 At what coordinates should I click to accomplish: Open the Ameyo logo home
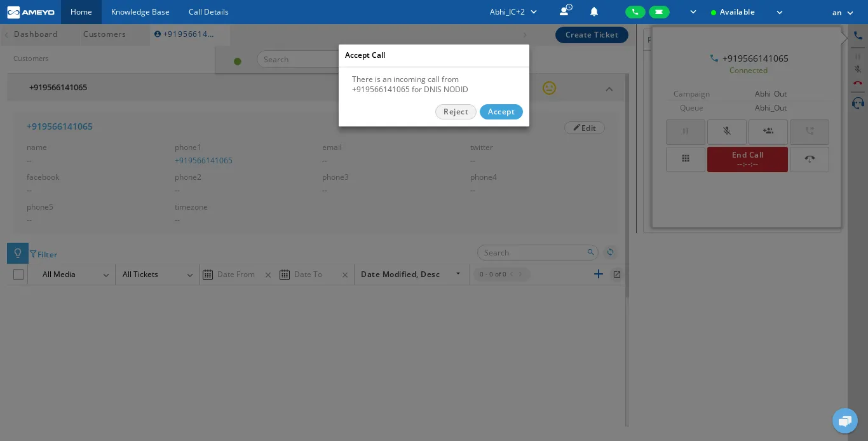[31, 12]
